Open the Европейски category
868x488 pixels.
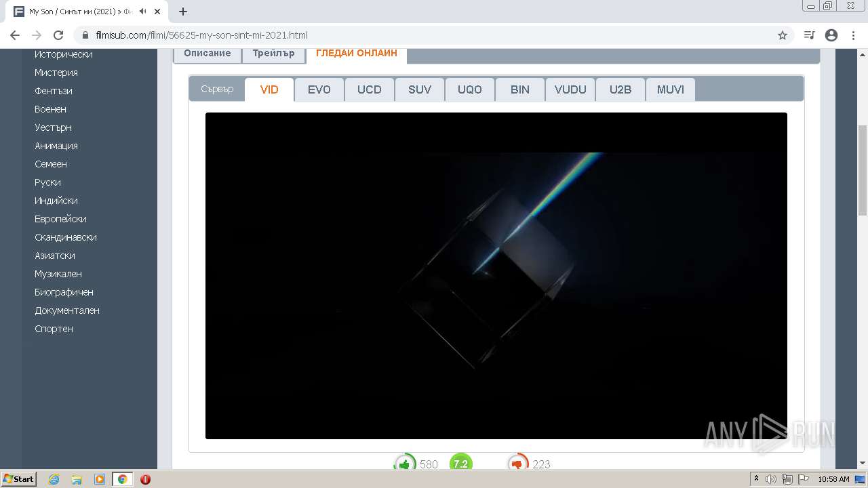(x=61, y=219)
